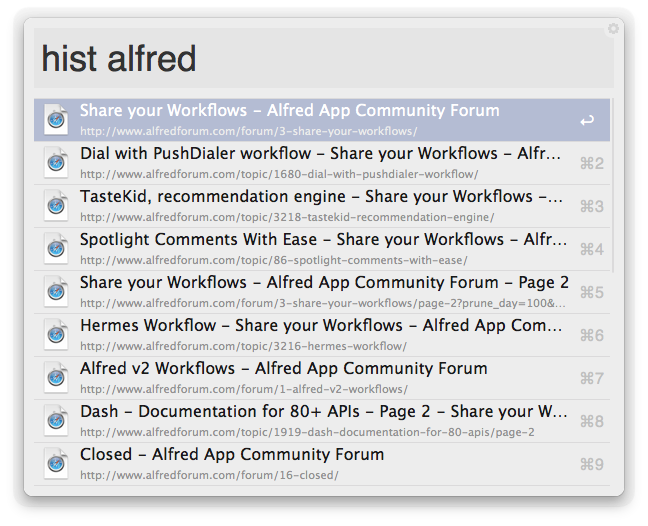Click URL ending 3-share-your-workflows/
The height and width of the screenshot is (526, 648).
(x=249, y=131)
